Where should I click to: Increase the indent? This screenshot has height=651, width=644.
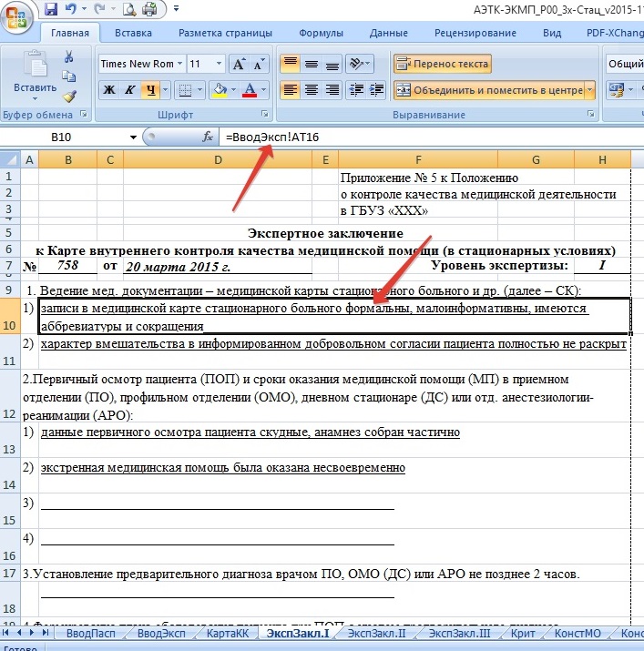(x=376, y=89)
